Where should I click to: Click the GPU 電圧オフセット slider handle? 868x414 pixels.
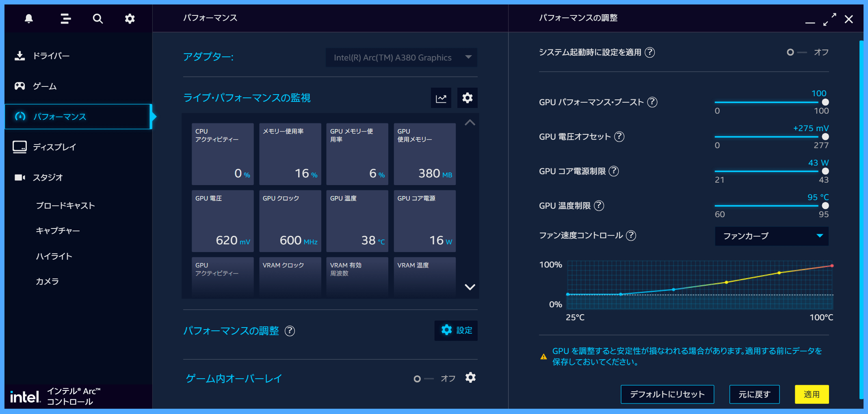pos(825,137)
